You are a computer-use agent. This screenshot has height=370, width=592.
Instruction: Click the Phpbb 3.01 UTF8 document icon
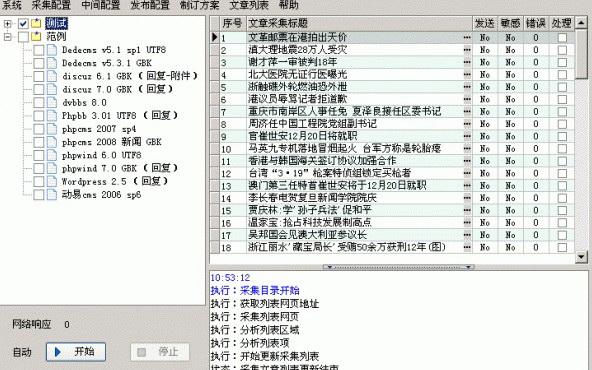point(52,116)
